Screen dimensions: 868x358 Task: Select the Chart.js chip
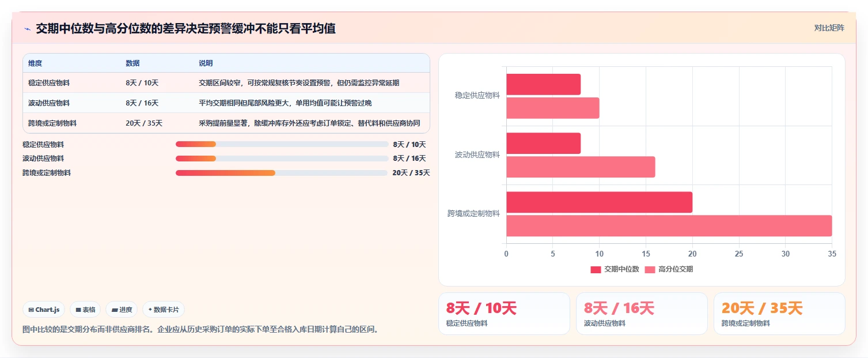[44, 310]
